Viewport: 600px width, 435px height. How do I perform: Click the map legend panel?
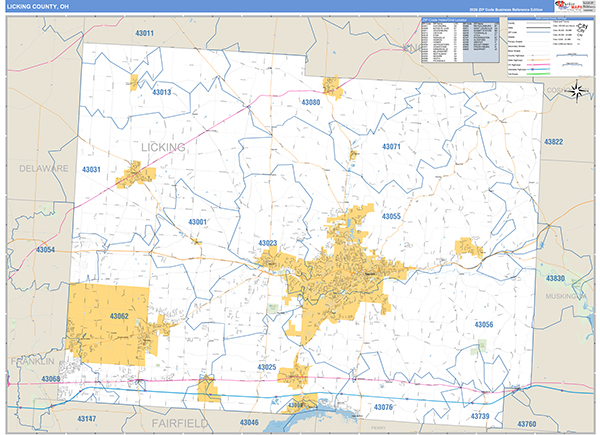pyautogui.click(x=557, y=52)
